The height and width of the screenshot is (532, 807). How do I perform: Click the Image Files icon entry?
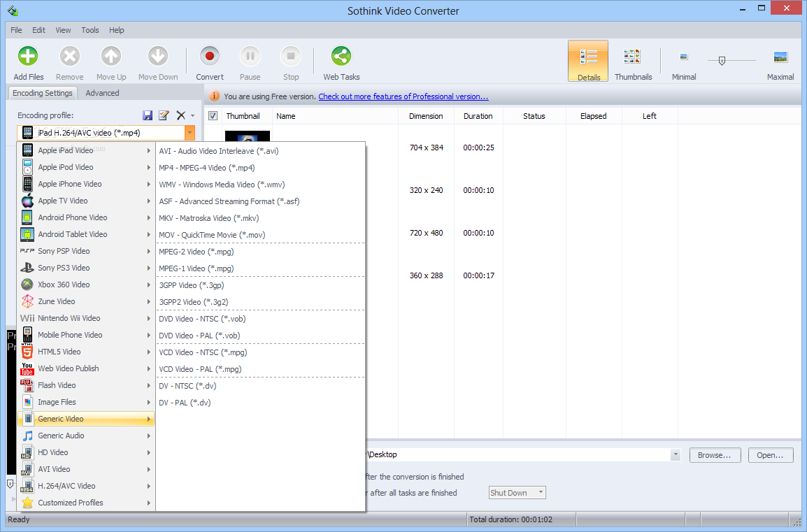[x=27, y=402]
